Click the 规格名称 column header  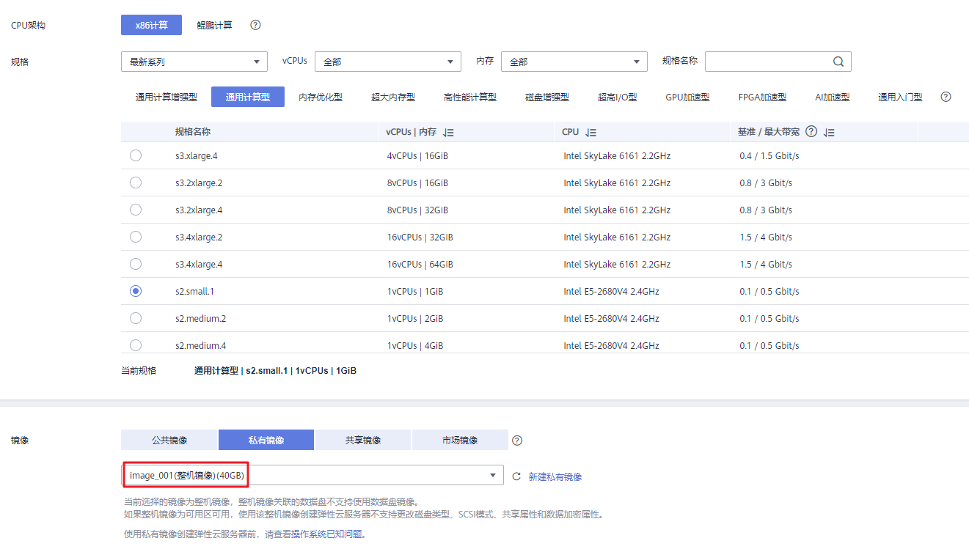[x=193, y=132]
